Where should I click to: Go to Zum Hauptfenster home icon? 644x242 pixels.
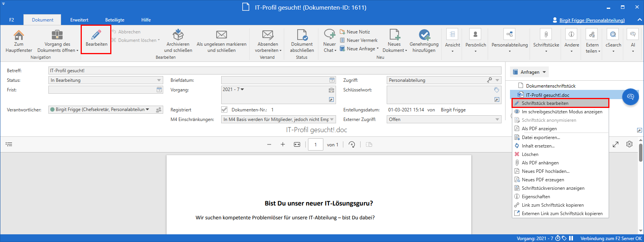(x=18, y=35)
